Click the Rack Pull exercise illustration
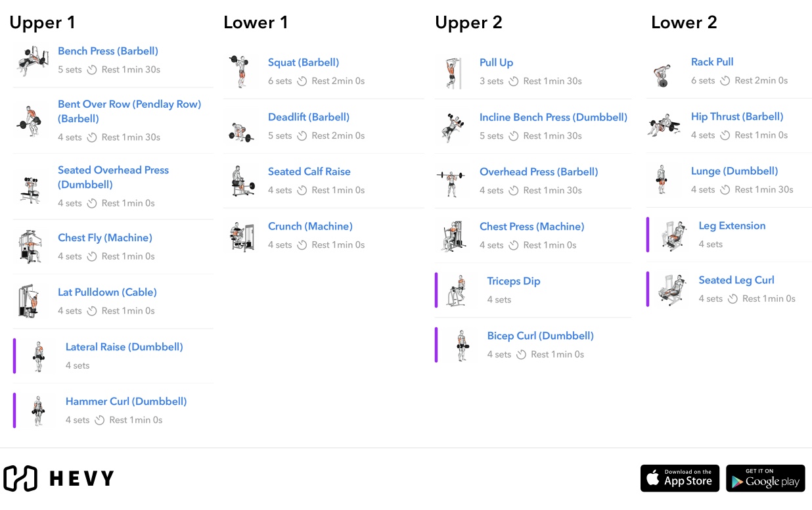This screenshot has width=812, height=510. point(665,71)
